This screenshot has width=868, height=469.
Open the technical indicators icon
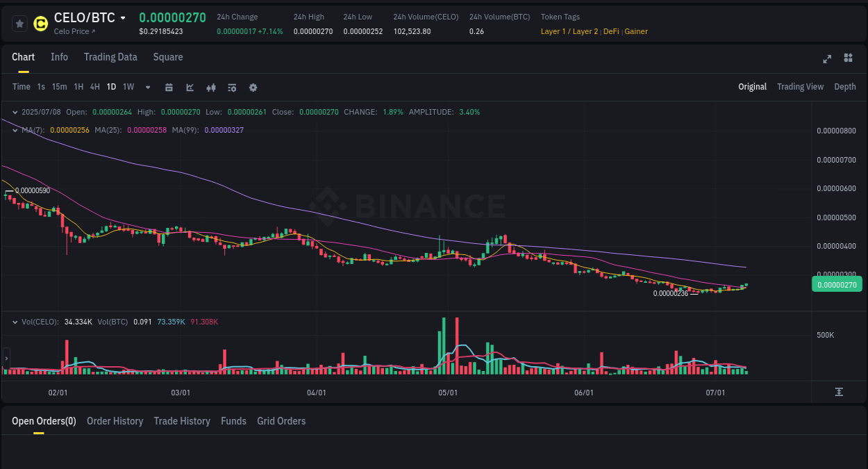[211, 87]
